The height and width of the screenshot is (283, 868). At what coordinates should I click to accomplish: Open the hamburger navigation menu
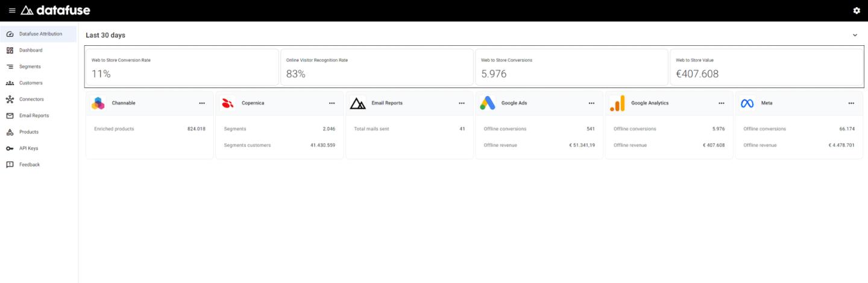pyautogui.click(x=12, y=10)
